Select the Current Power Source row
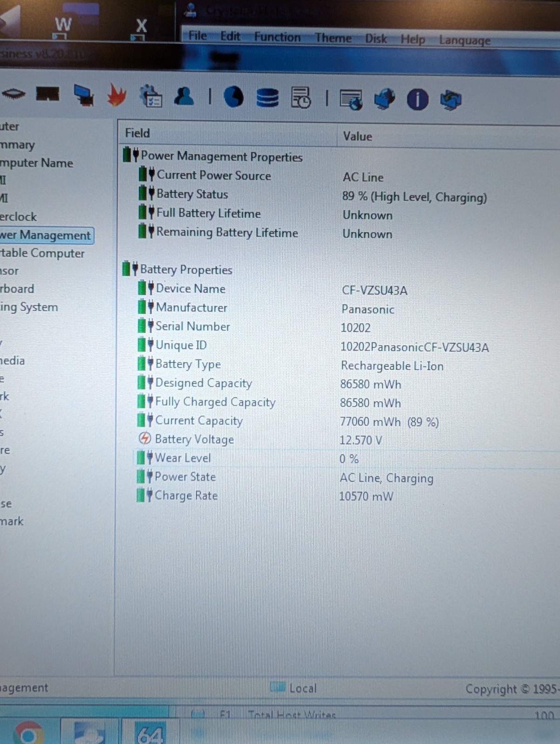 pyautogui.click(x=214, y=175)
